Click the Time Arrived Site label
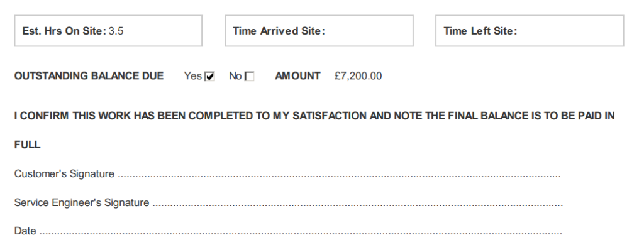This screenshot has height=235, width=644. [279, 31]
